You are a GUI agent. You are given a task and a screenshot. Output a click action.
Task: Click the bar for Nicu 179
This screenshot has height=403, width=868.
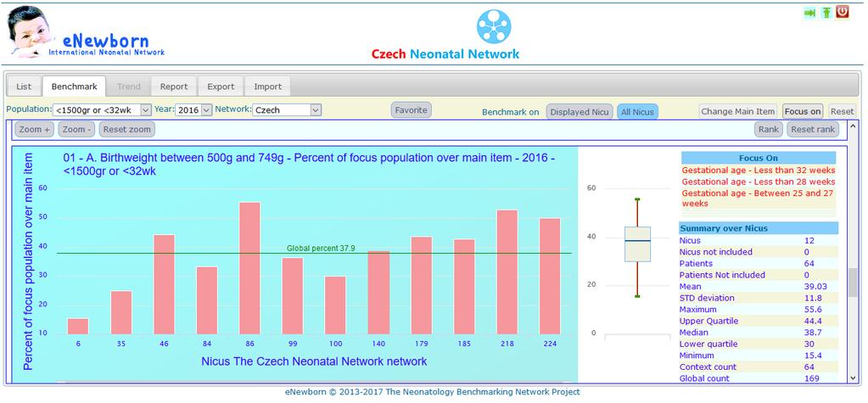(421, 286)
